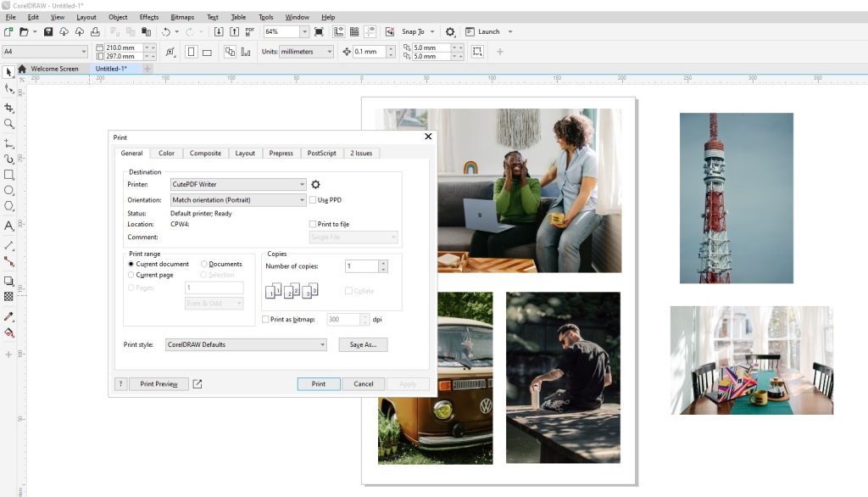Viewport: 868px width, 497px height.
Task: Click the Print Preview button
Action: [x=159, y=384]
